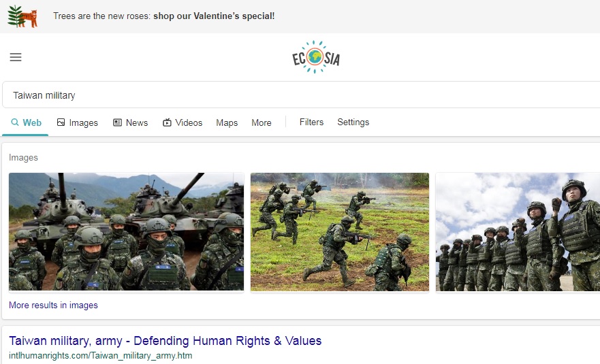Switch to the News tab
This screenshot has width=600, height=364.
pyautogui.click(x=131, y=122)
